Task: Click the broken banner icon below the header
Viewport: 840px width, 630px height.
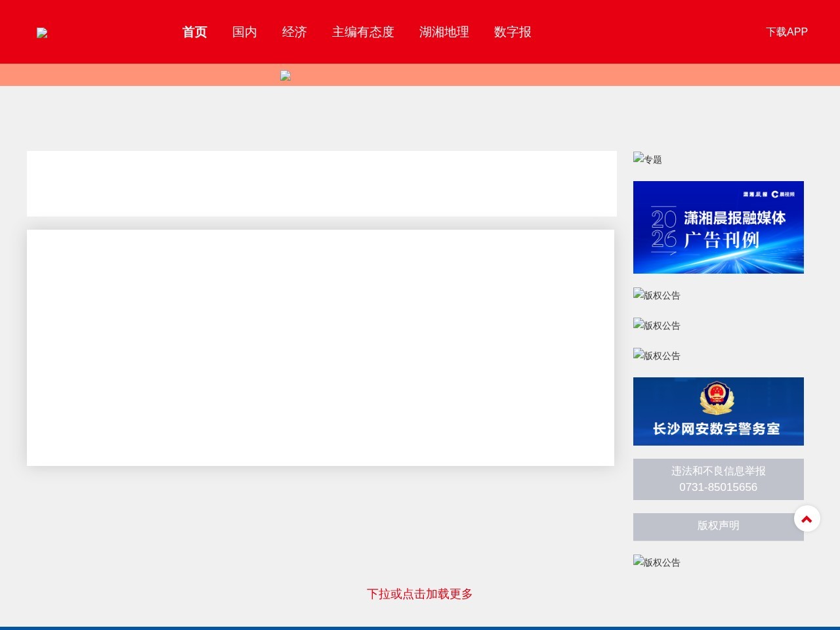Action: tap(285, 75)
